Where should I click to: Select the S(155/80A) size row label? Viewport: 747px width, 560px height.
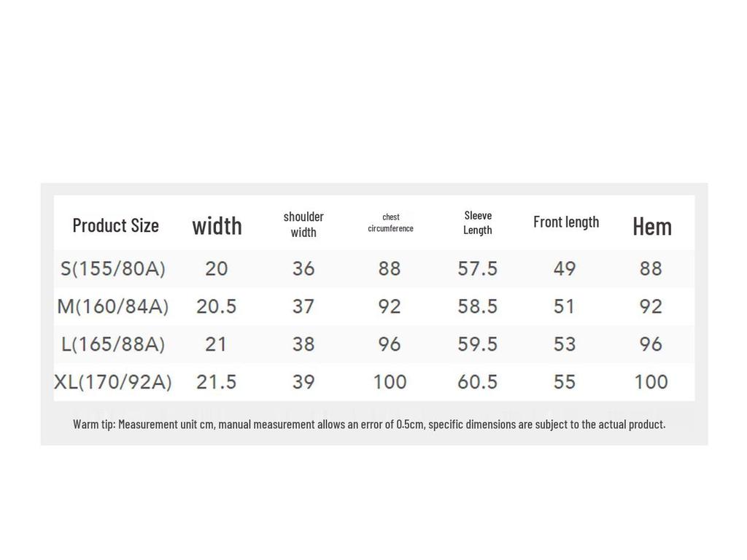(113, 268)
